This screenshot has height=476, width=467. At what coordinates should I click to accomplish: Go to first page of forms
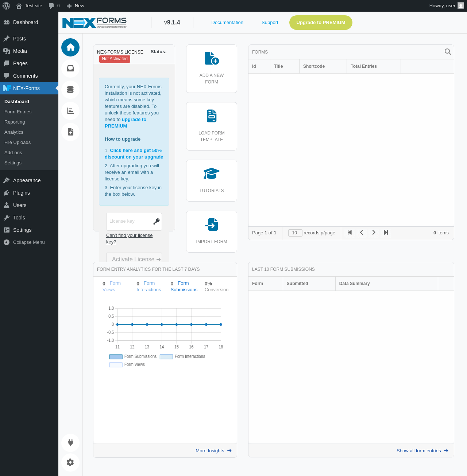(x=350, y=233)
